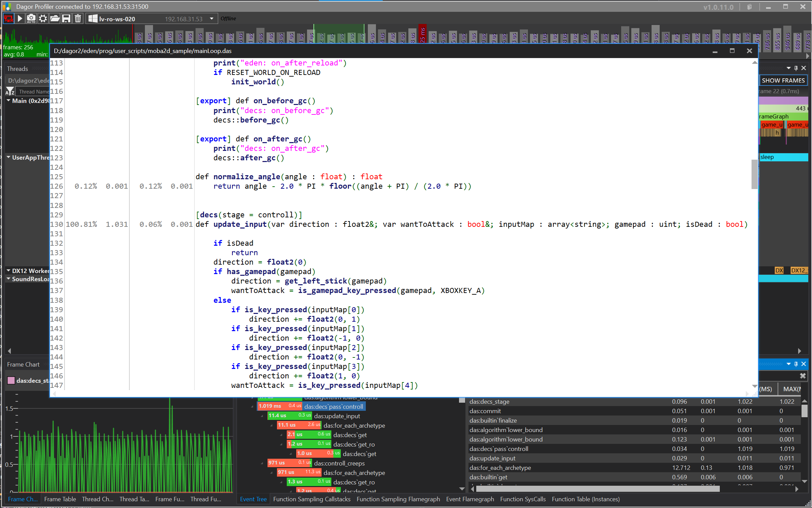Click the open capture folder icon

pos(54,19)
